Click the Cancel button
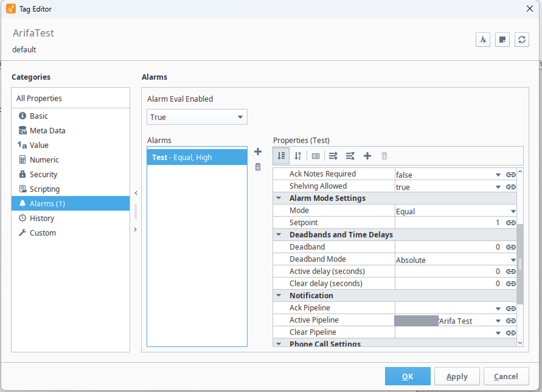The height and width of the screenshot is (392, 542). click(506, 376)
